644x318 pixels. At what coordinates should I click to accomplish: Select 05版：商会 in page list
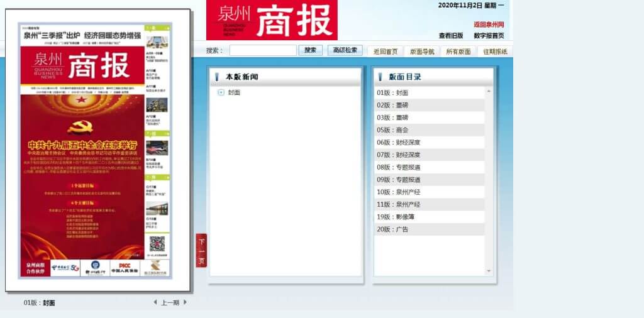(x=430, y=130)
